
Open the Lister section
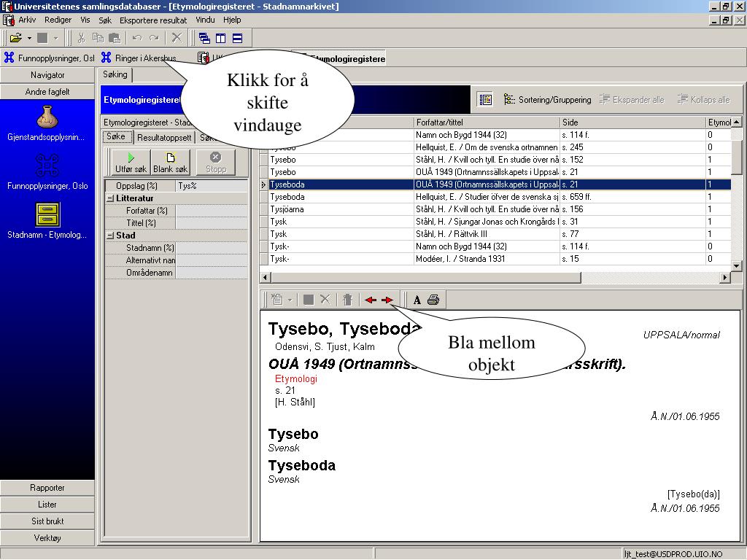[47, 505]
